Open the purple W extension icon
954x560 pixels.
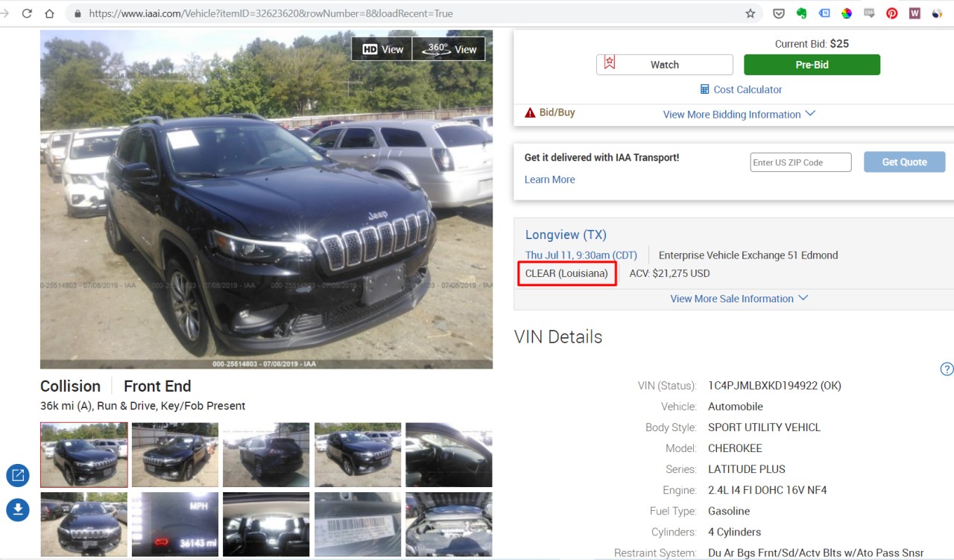(914, 13)
